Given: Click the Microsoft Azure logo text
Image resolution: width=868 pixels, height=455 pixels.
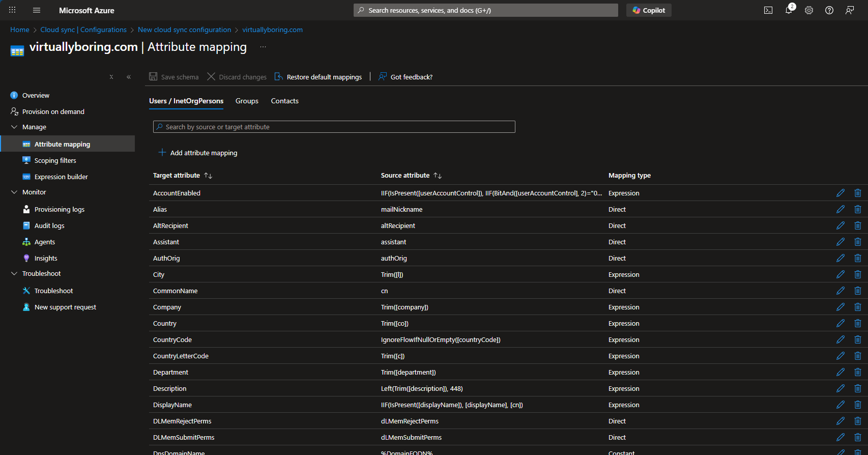Looking at the screenshot, I should click(86, 10).
